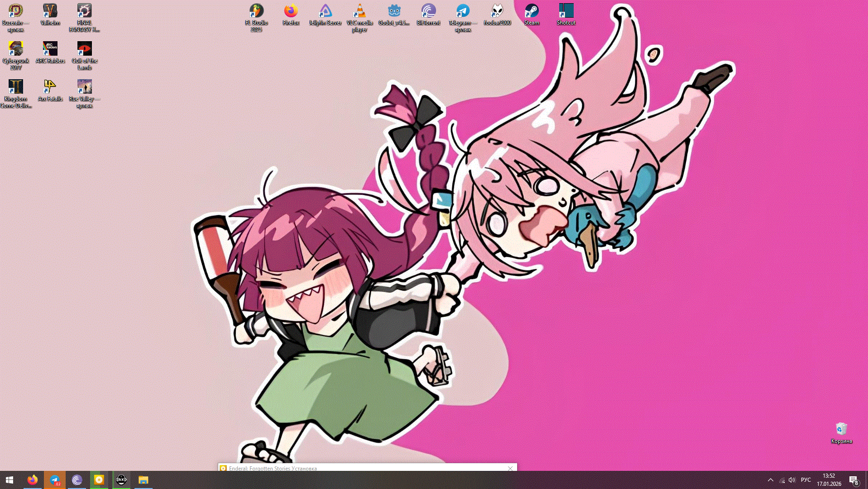Viewport: 868px width, 489px height.
Task: Open the Windows Start menu
Action: 10,480
